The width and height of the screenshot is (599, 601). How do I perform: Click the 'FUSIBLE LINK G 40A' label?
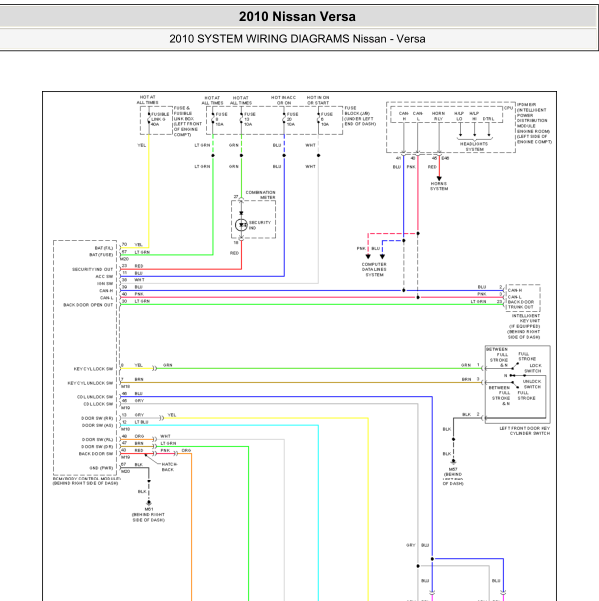(x=160, y=119)
